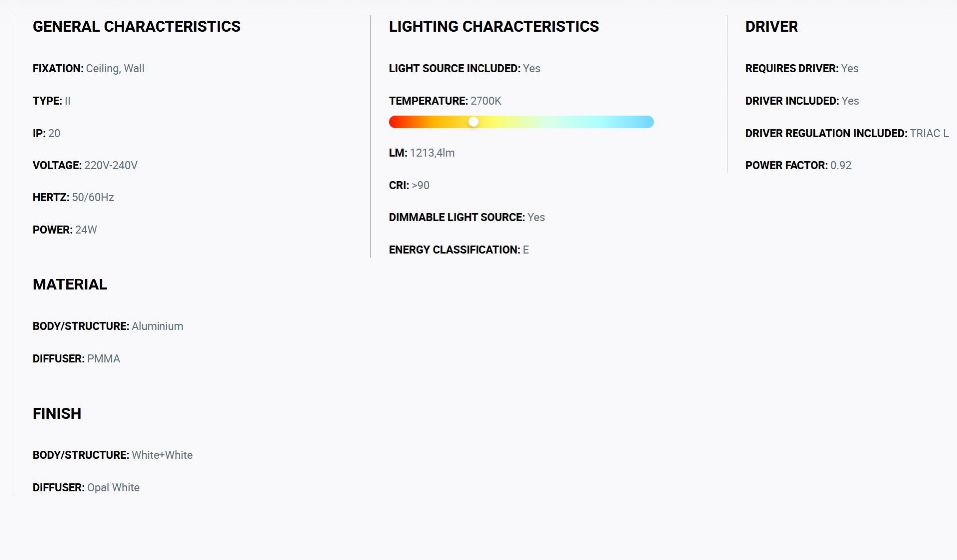The width and height of the screenshot is (957, 560).
Task: Click the Energy Classification E entry
Action: coord(459,250)
